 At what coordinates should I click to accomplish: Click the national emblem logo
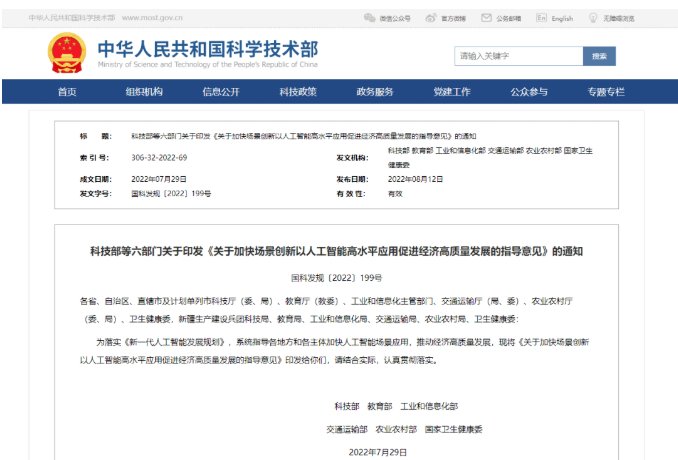point(68,54)
